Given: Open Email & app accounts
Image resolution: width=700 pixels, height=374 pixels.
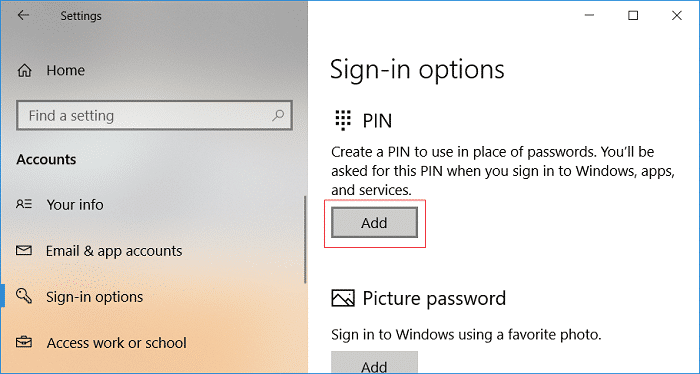Looking at the screenshot, I should tap(114, 251).
